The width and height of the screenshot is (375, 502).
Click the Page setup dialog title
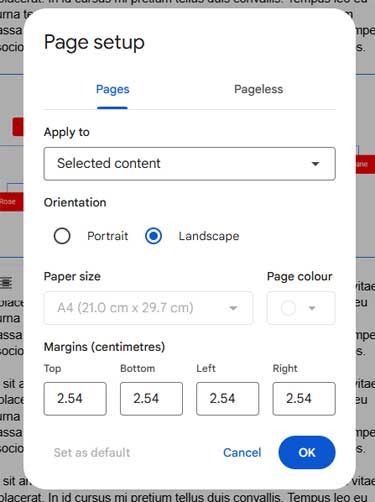[94, 43]
